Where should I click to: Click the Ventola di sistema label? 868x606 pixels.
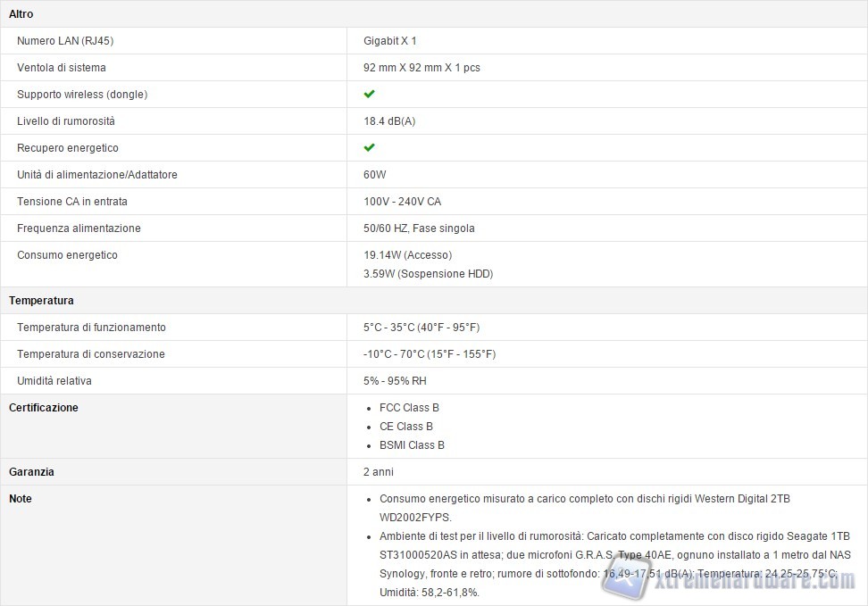tap(62, 68)
